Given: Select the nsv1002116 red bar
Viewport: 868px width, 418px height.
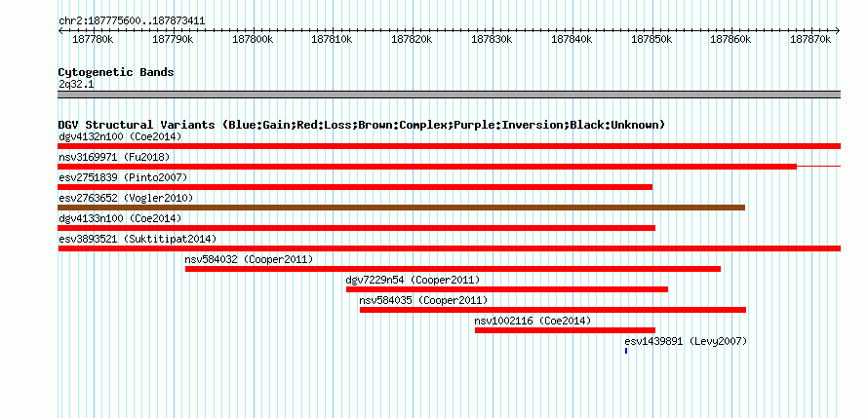Looking at the screenshot, I should [566, 330].
